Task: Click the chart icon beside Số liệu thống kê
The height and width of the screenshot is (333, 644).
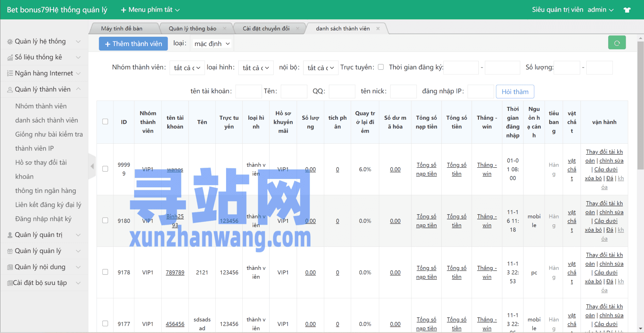Action: click(10, 57)
